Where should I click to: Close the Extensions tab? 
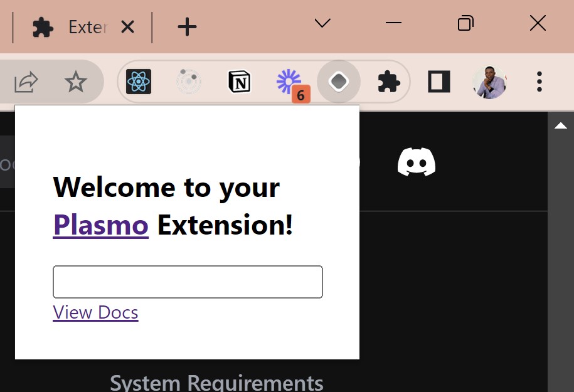click(x=127, y=27)
